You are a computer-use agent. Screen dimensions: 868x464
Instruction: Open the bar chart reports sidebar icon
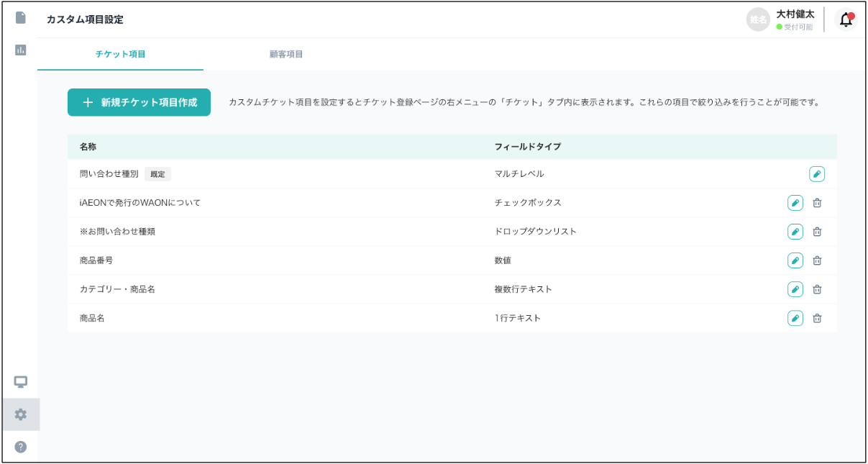tap(20, 50)
